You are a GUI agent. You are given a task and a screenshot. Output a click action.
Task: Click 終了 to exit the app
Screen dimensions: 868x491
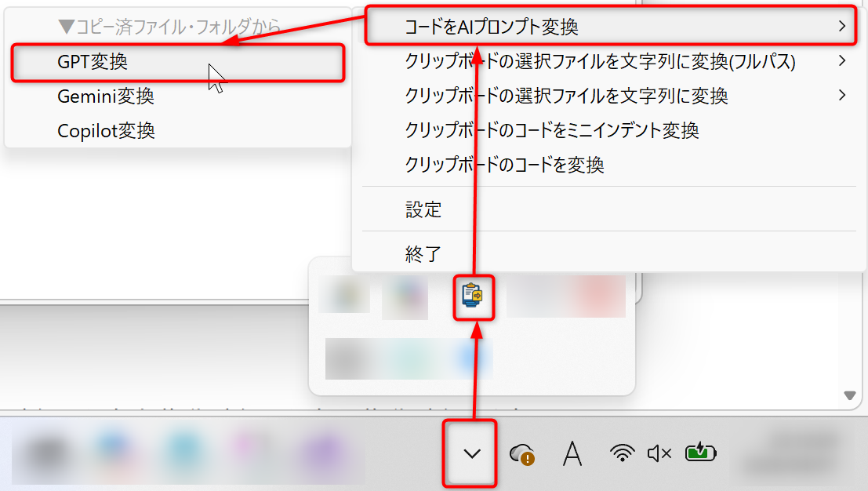(x=423, y=253)
